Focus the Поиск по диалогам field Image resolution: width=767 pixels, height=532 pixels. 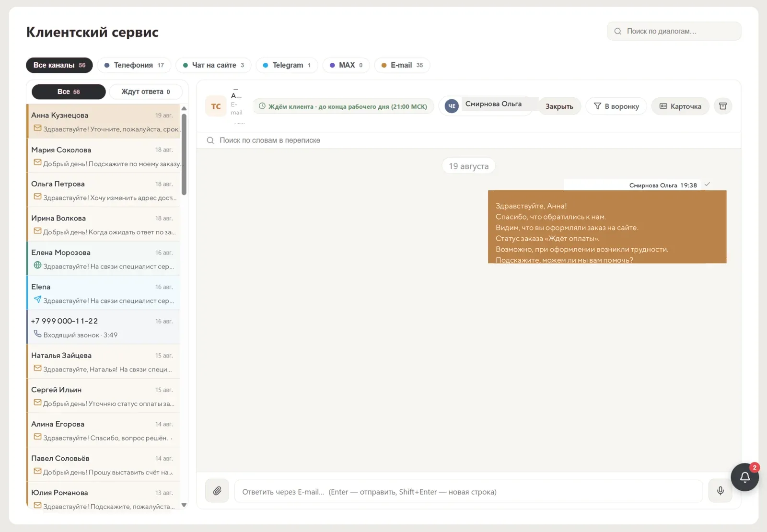[x=674, y=31]
